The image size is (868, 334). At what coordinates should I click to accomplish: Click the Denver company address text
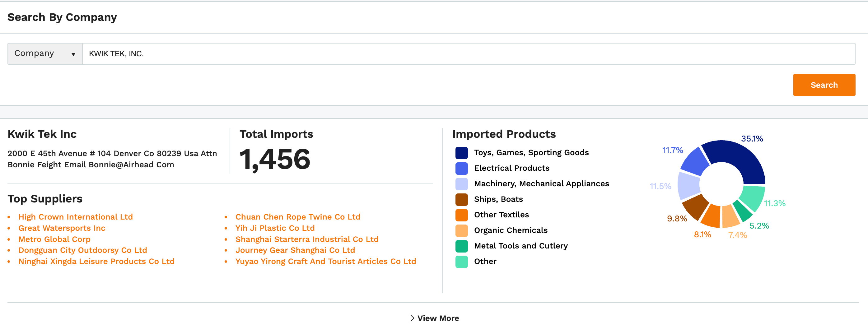pos(112,159)
